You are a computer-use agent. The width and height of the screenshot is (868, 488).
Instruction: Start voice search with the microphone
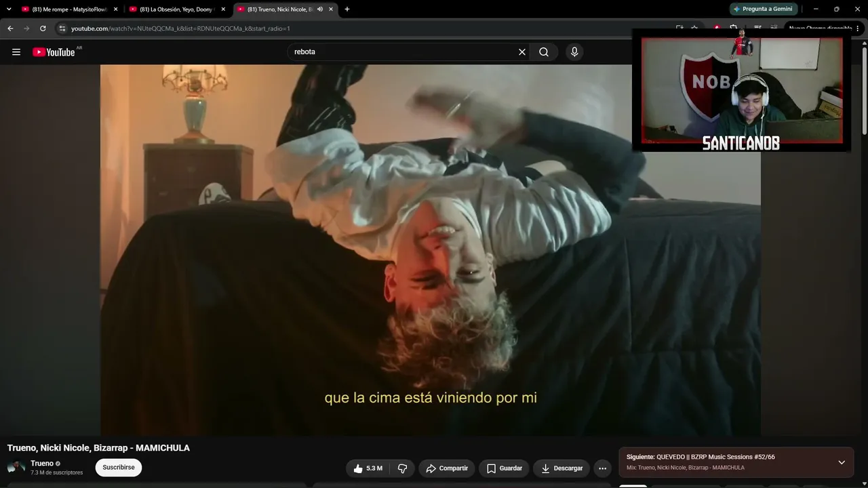coord(574,52)
